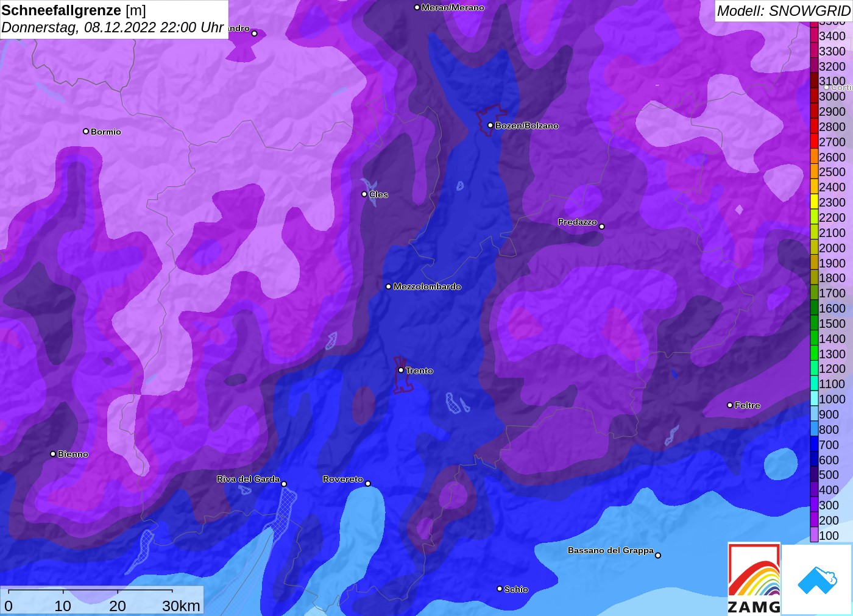Click the 2000 legend value
Viewport: 853px width, 616px height.
click(x=832, y=248)
